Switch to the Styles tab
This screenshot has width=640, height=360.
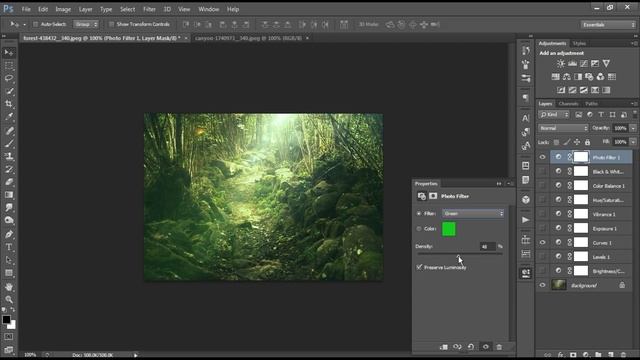[579, 43]
